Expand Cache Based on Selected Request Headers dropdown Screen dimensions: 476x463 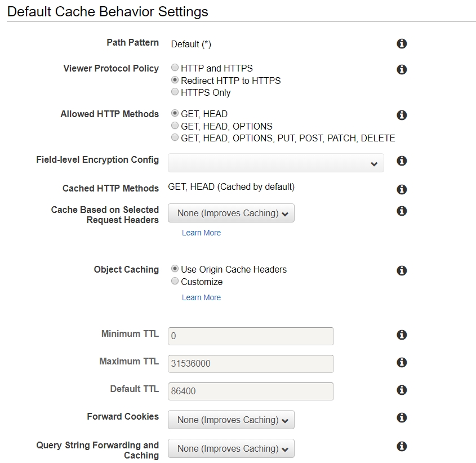pyautogui.click(x=231, y=213)
